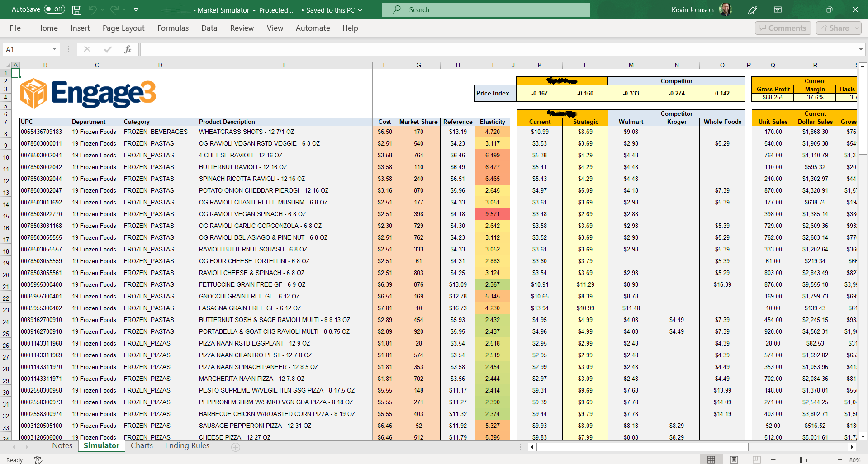Click the Simulator sheet tab
868x464 pixels.
click(101, 446)
